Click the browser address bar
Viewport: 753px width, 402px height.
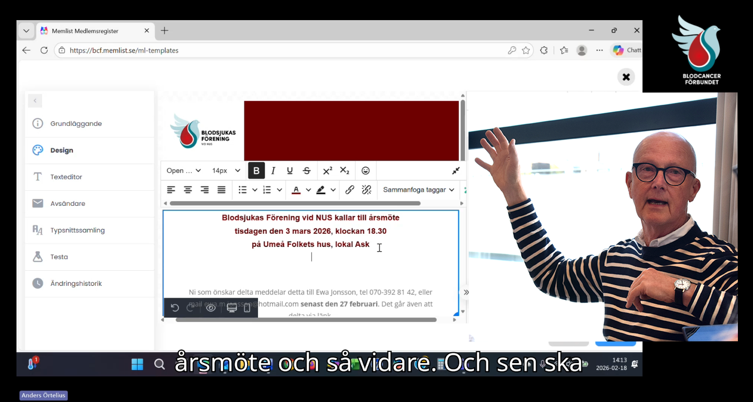pos(280,50)
